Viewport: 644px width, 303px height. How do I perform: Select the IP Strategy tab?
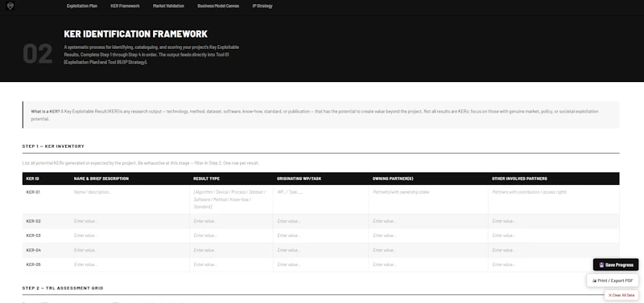(262, 6)
